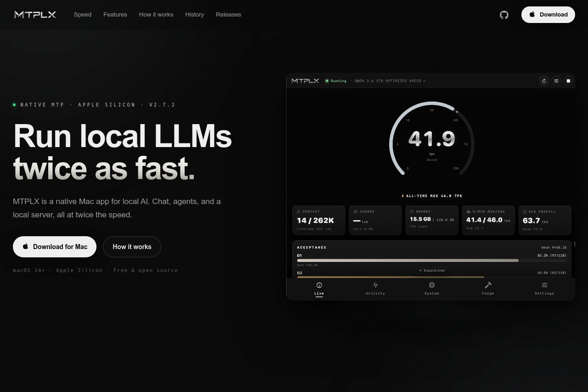Click the lifetime 395 tok text

point(314,229)
